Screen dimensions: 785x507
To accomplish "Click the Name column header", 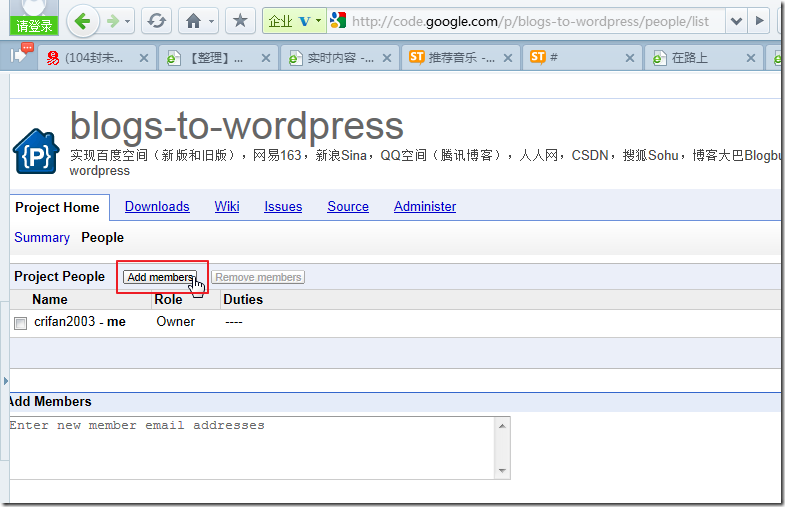I will pyautogui.click(x=50, y=299).
